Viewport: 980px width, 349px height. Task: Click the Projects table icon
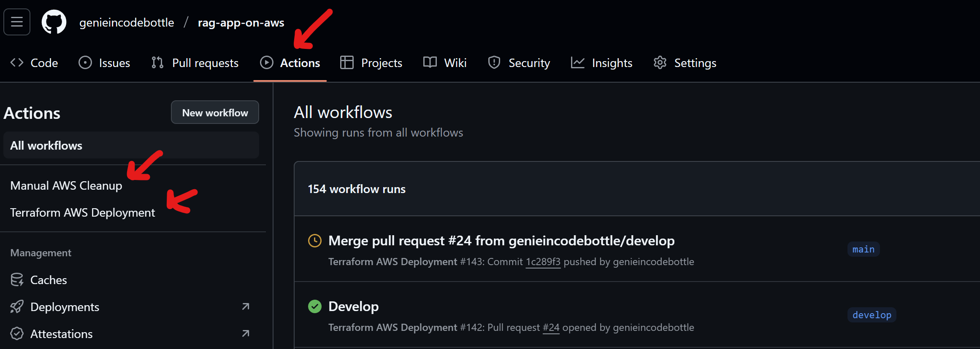pyautogui.click(x=347, y=63)
